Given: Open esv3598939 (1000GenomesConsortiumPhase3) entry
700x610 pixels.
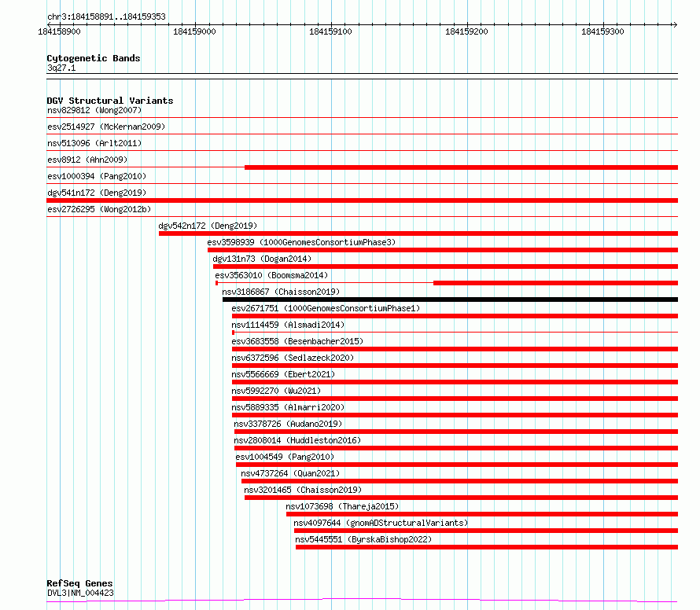Looking at the screenshot, I should (301, 242).
